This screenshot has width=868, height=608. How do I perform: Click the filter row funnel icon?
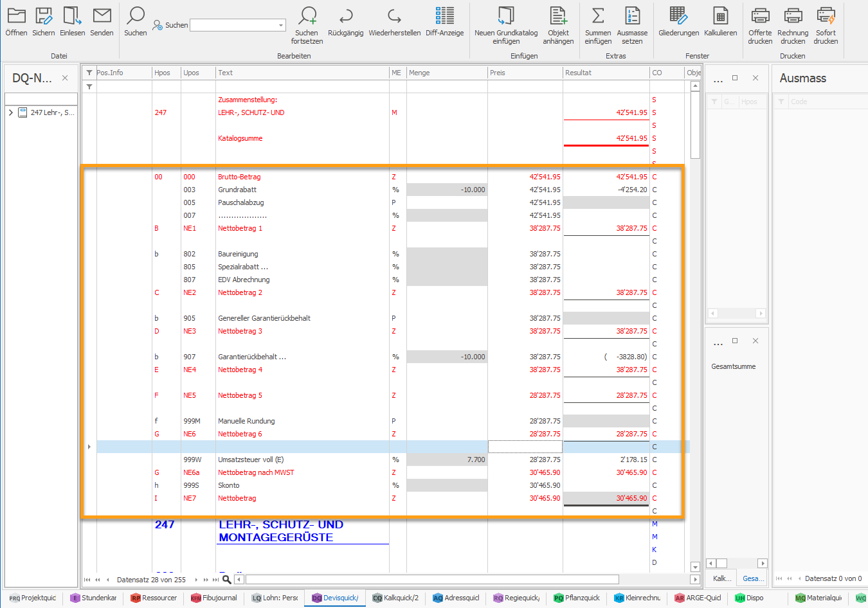click(89, 86)
